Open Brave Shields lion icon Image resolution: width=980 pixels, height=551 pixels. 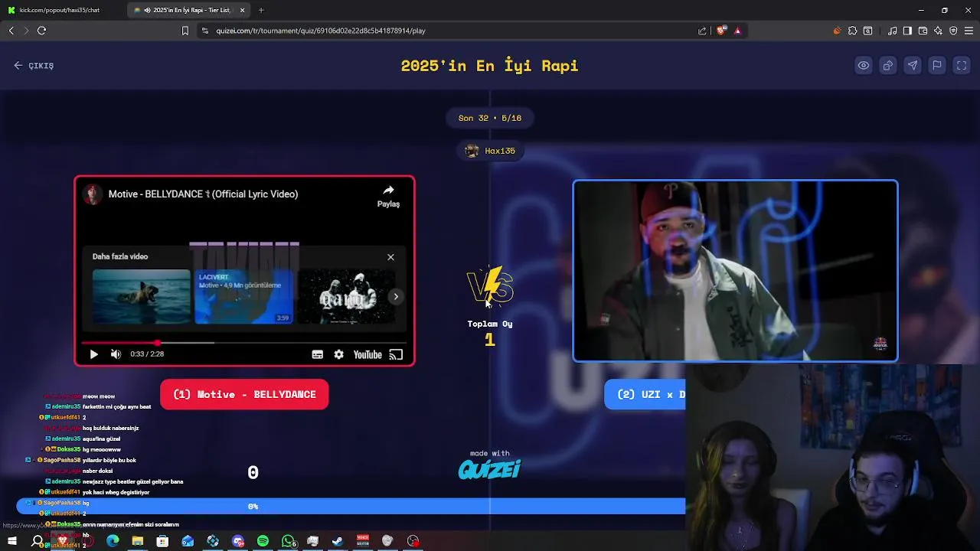tap(721, 31)
